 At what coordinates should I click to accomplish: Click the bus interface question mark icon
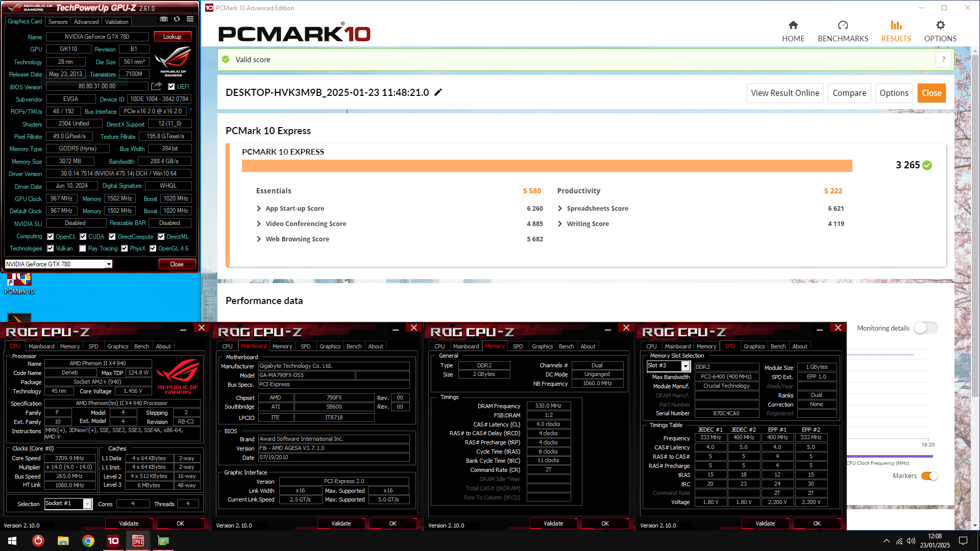click(190, 111)
